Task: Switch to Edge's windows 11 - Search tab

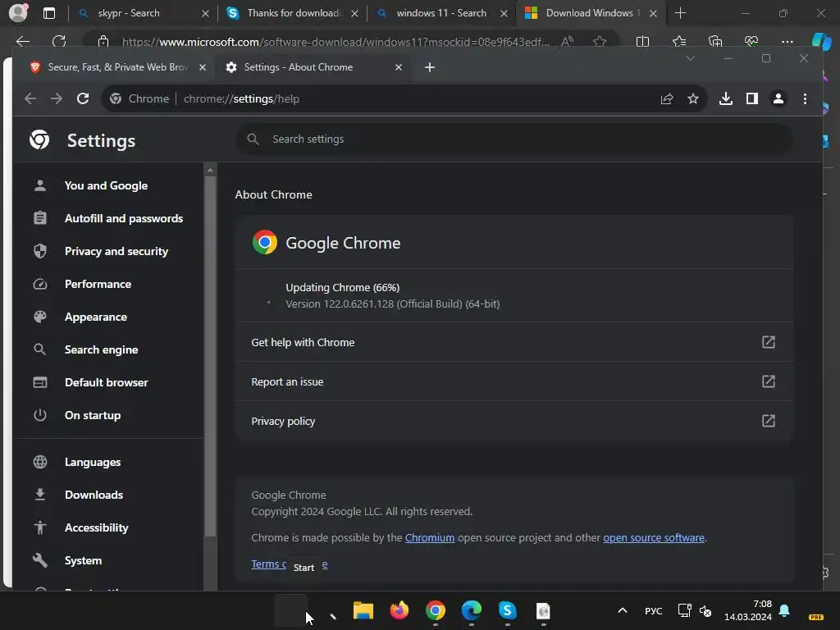Action: pos(441,13)
